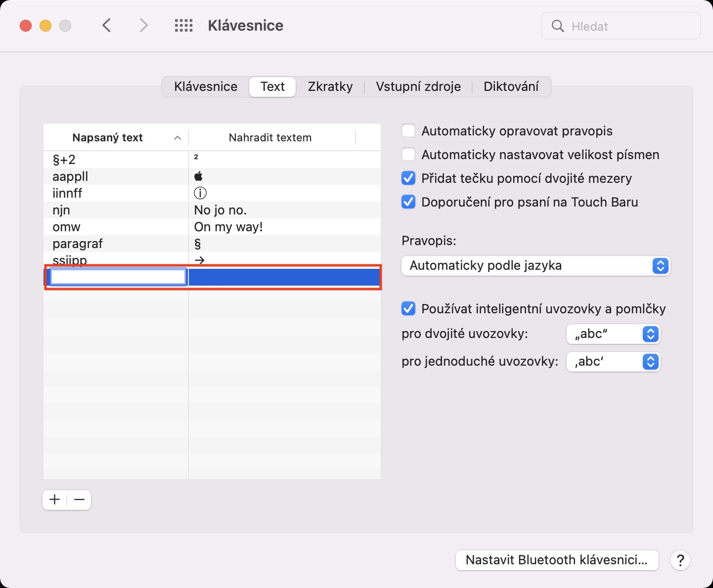Click the plus button to add replacement
The width and height of the screenshot is (713, 588).
(55, 500)
